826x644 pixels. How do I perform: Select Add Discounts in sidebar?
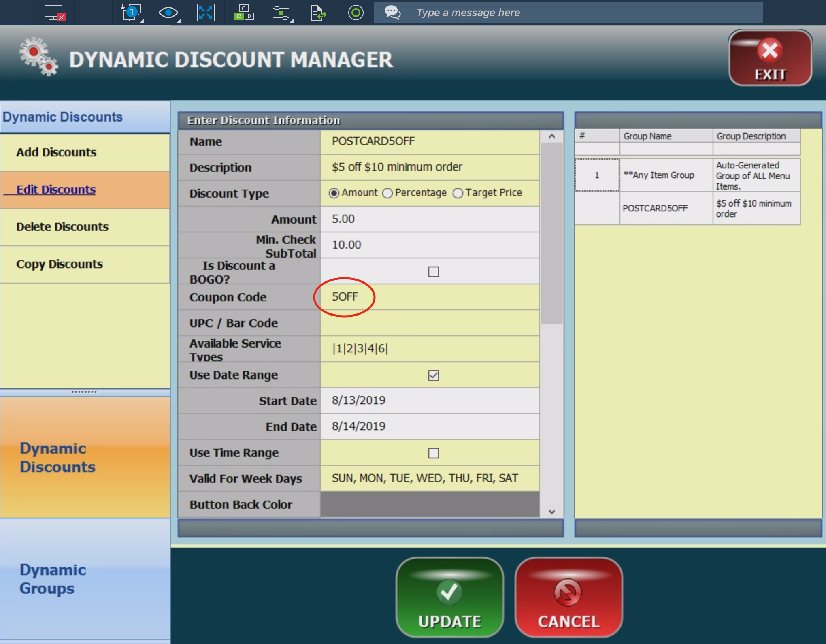coord(56,152)
